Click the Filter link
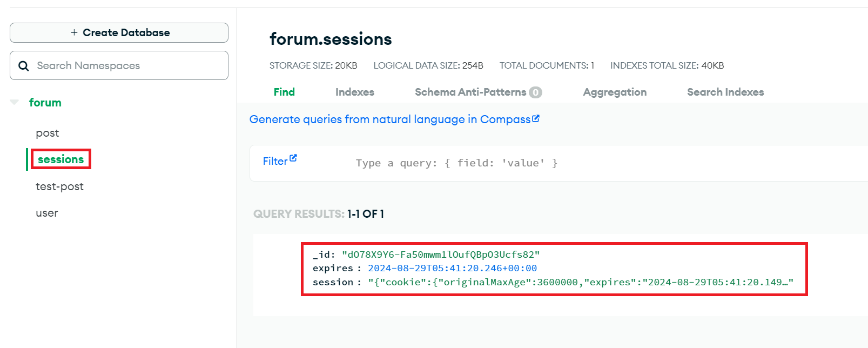This screenshot has height=348, width=868. point(275,161)
